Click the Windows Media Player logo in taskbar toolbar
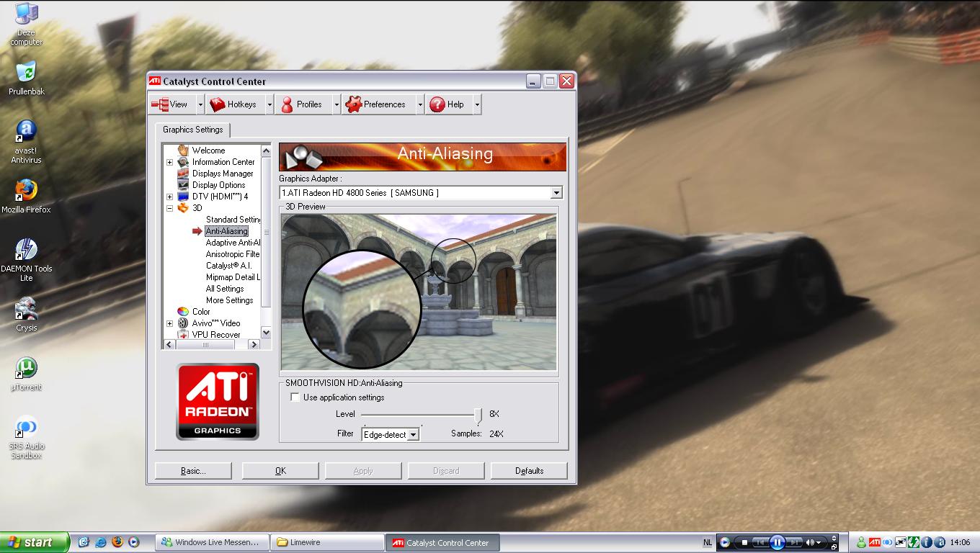 coord(725,542)
